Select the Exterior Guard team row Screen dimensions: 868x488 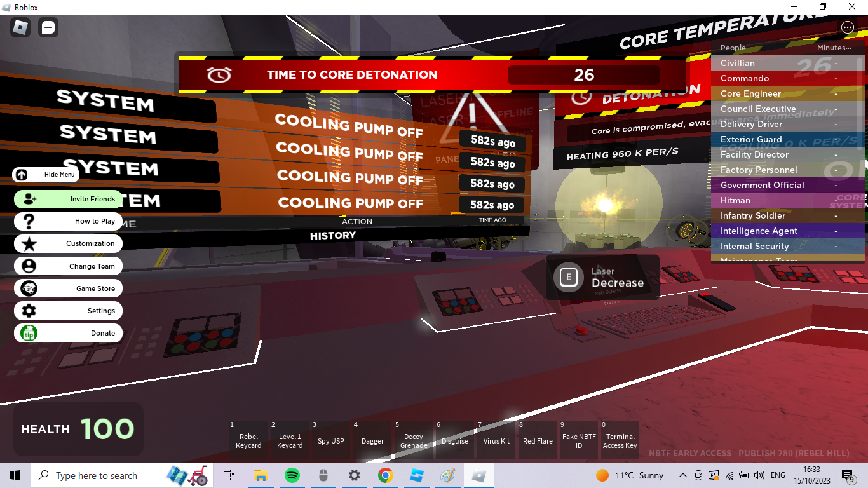pyautogui.click(x=785, y=139)
